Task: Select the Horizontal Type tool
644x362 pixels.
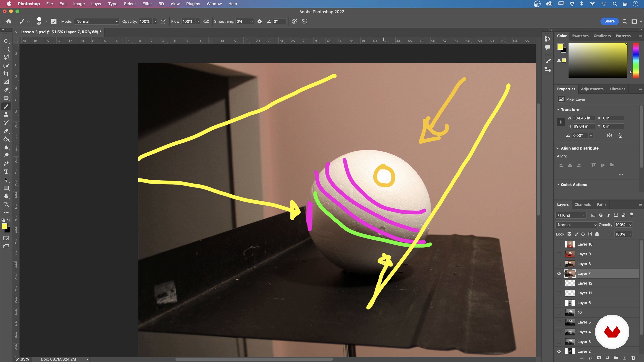Action: click(6, 172)
